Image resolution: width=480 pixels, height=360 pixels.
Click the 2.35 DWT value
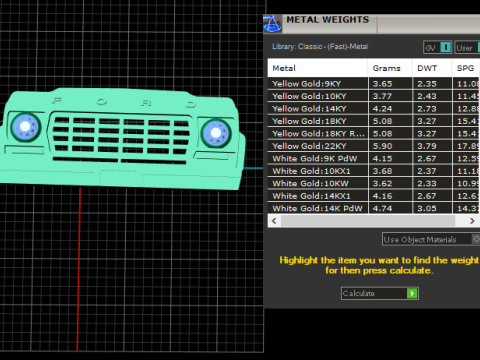coord(427,84)
